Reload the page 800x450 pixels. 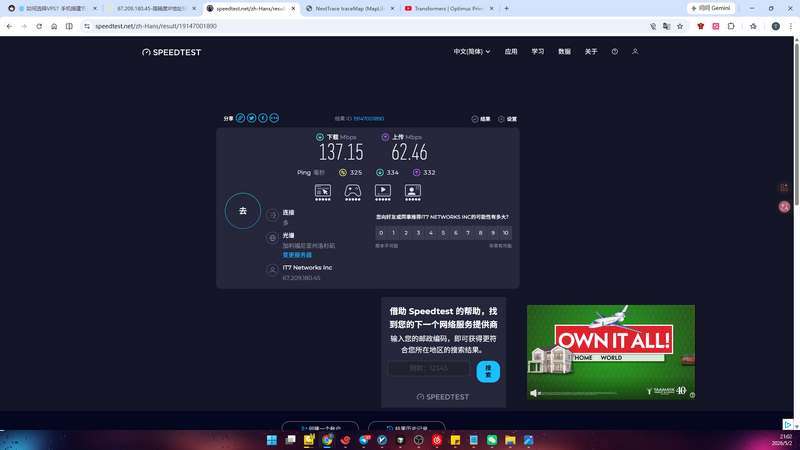pos(39,26)
